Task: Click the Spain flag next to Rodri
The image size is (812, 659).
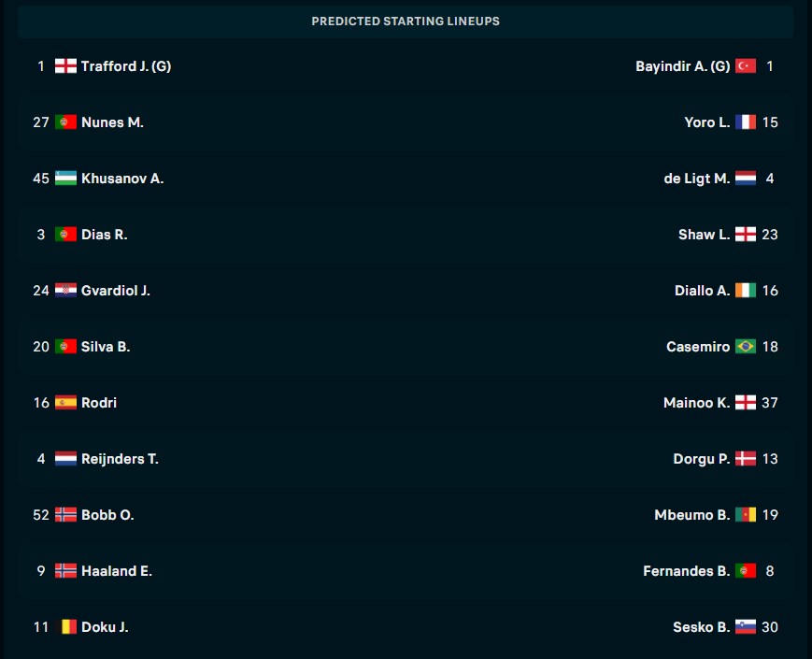Action: [x=65, y=403]
